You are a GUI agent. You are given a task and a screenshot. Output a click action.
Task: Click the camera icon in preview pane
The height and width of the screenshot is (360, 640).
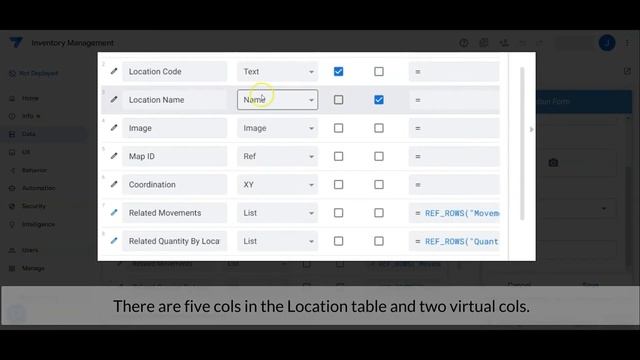click(x=553, y=163)
